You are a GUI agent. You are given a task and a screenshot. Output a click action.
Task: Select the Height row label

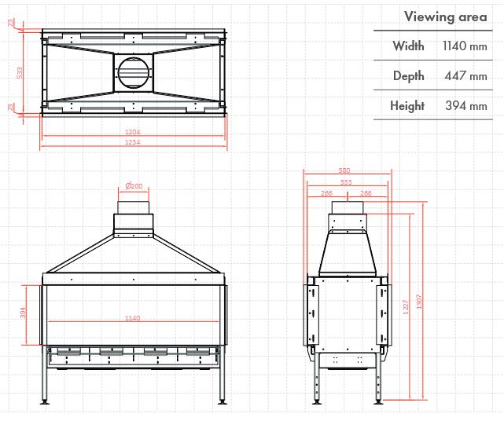click(x=407, y=106)
